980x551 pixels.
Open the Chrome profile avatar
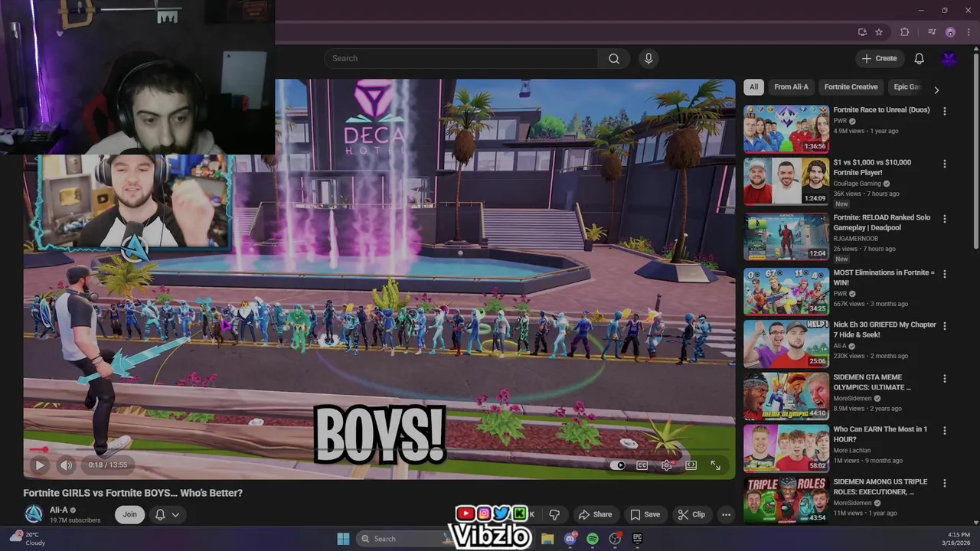950,32
